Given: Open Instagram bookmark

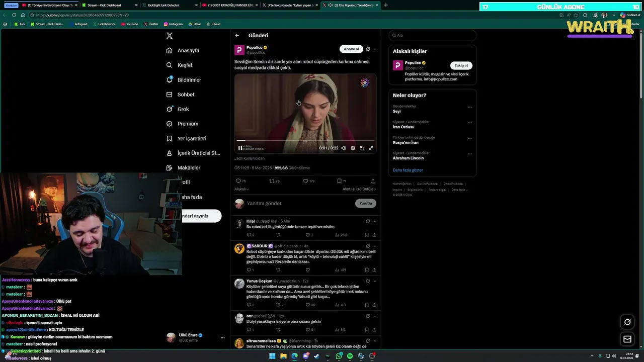Looking at the screenshot, I should point(173,24).
